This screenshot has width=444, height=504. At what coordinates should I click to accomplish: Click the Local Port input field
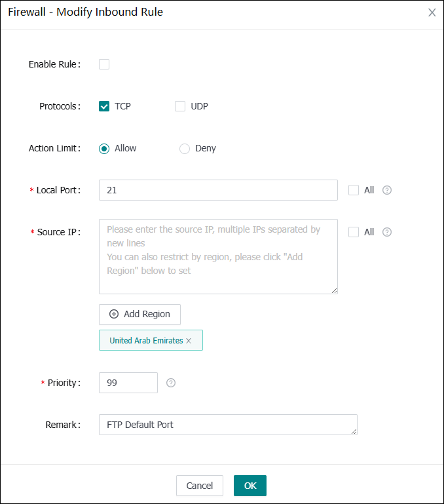click(x=218, y=190)
